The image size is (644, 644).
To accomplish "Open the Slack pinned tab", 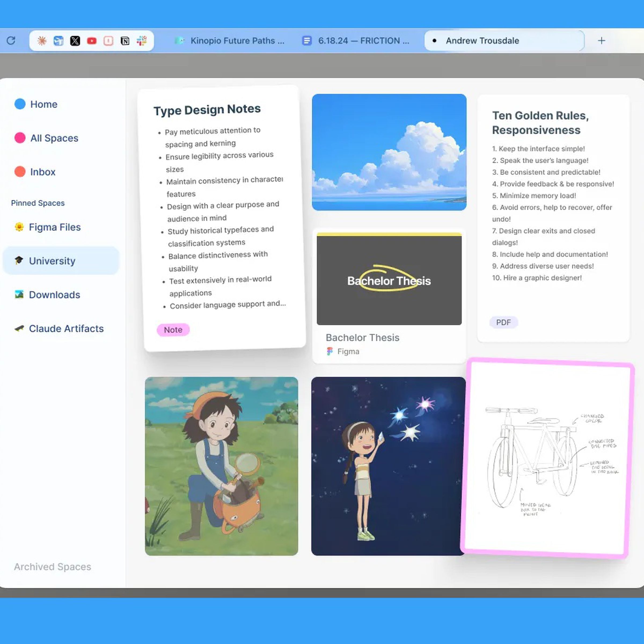I will (x=142, y=41).
